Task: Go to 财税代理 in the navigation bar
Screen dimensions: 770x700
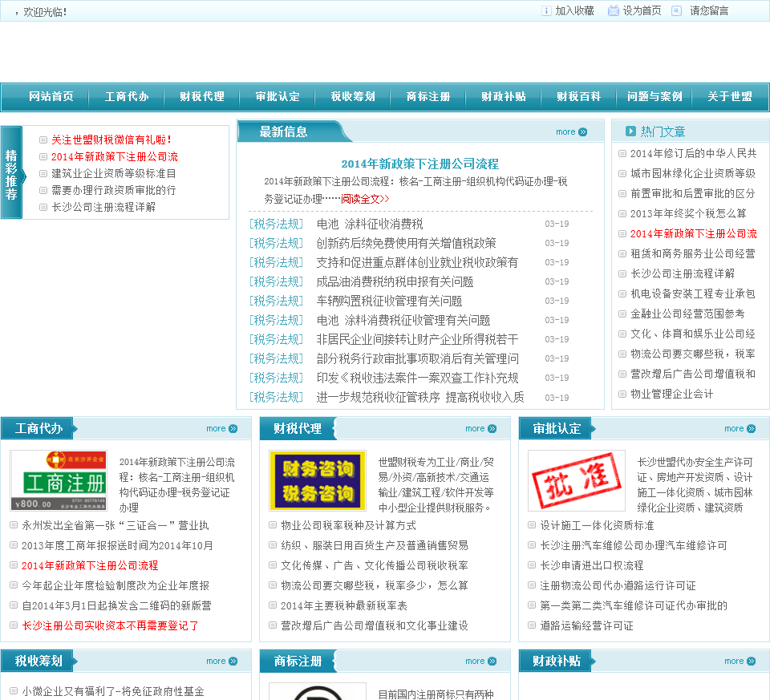Action: point(202,97)
